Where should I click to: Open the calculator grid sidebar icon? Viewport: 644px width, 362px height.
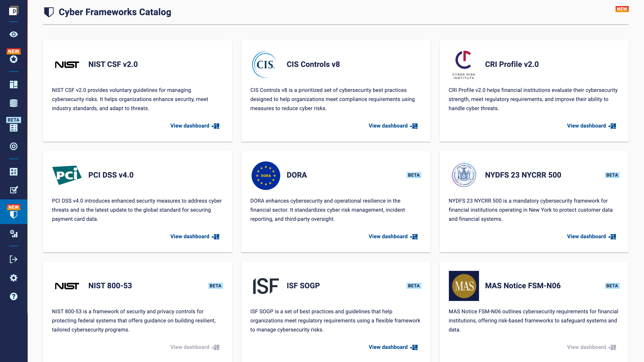pyautogui.click(x=13, y=172)
